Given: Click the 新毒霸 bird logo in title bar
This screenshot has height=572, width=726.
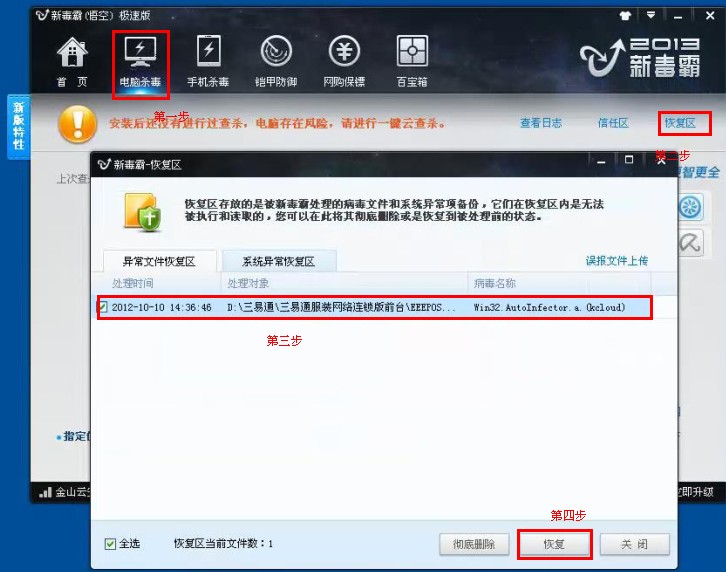Looking at the screenshot, I should [x=42, y=15].
